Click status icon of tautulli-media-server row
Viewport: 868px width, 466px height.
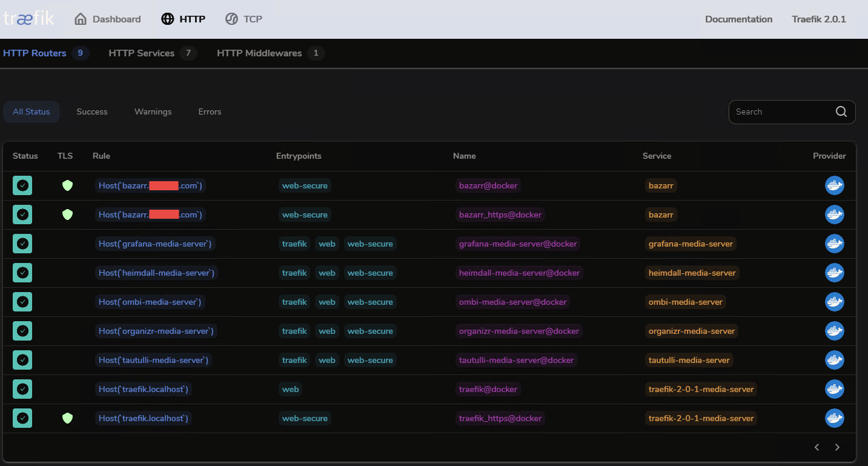coord(22,360)
